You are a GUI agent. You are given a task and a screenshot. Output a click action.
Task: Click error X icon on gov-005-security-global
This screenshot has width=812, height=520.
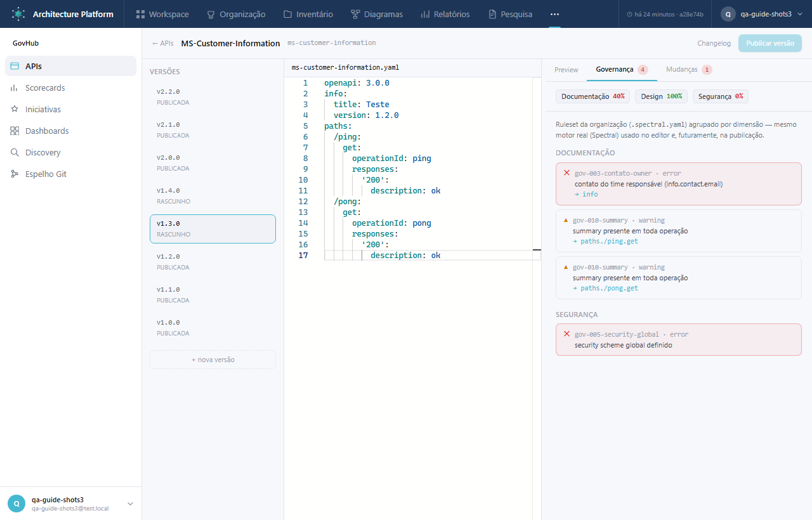point(566,334)
